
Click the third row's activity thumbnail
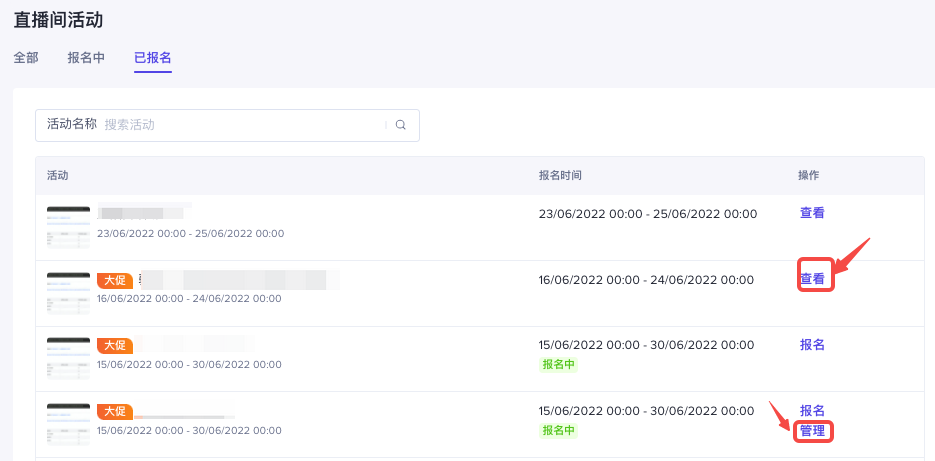click(x=68, y=359)
